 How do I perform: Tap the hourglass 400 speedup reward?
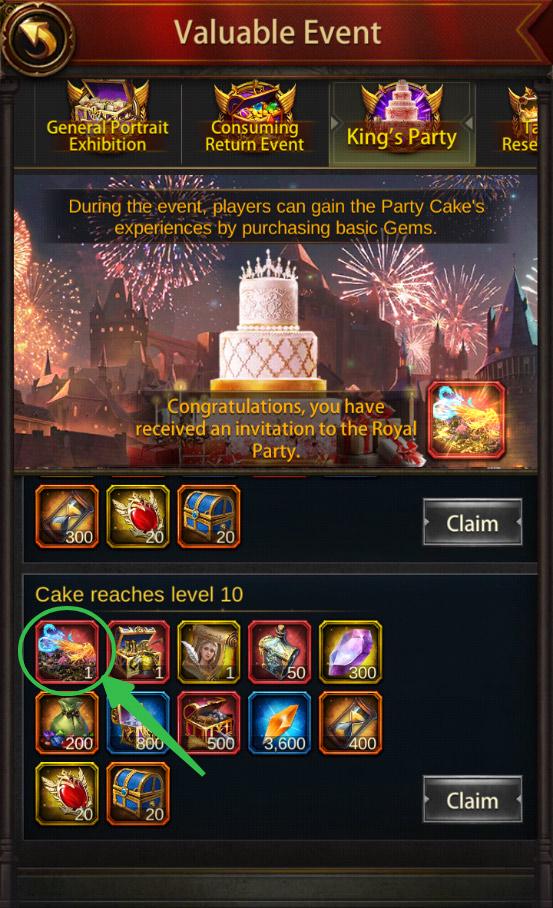click(x=350, y=723)
